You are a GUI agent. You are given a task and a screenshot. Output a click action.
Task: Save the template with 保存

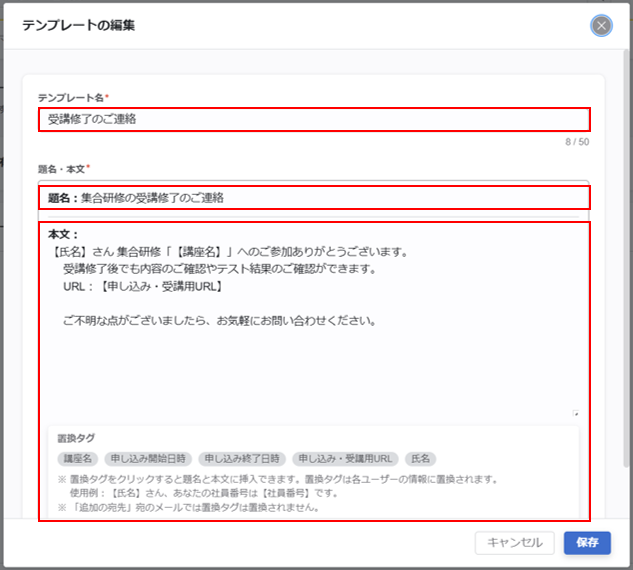pos(587,543)
